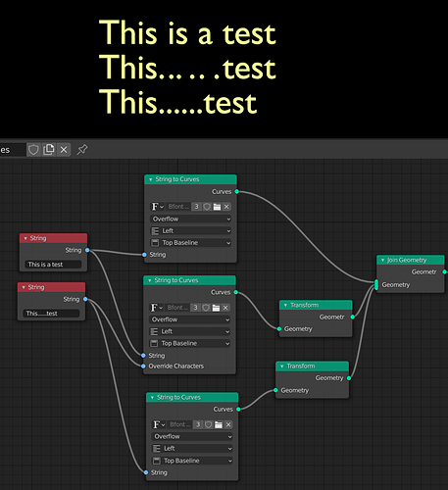The height and width of the screenshot is (490, 448).
Task: Open Left alignment dropdown in middle node
Action: pyautogui.click(x=190, y=331)
